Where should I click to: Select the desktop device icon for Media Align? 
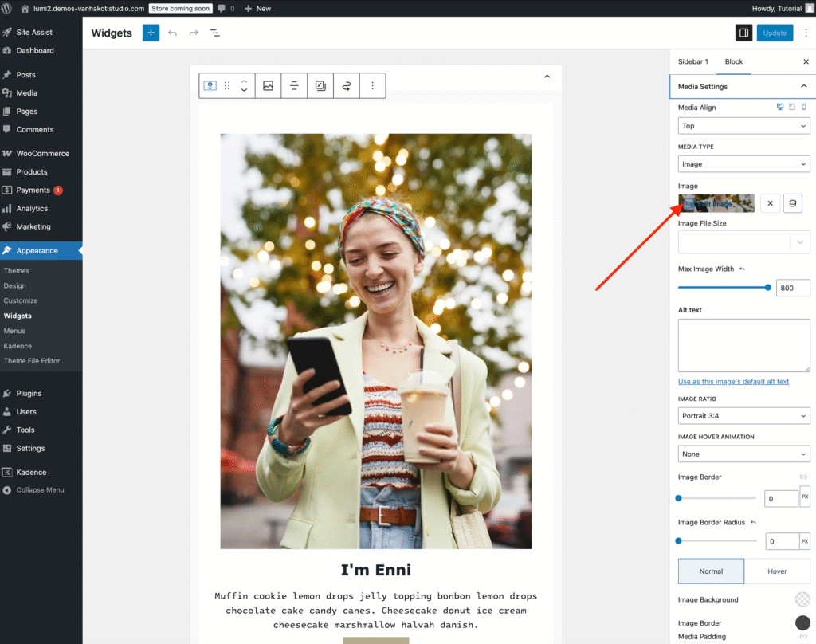coord(780,108)
